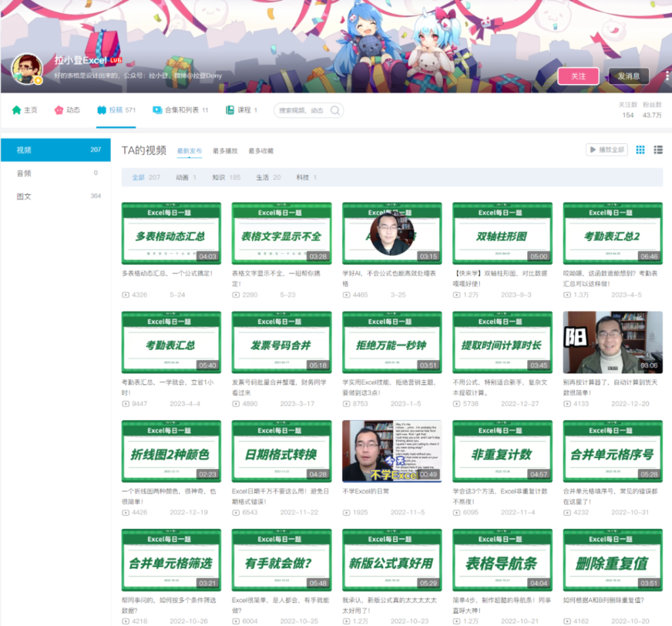The image size is (672, 626).
Task: Open the 多表格动态汇总 video thumbnail
Action: tap(171, 234)
